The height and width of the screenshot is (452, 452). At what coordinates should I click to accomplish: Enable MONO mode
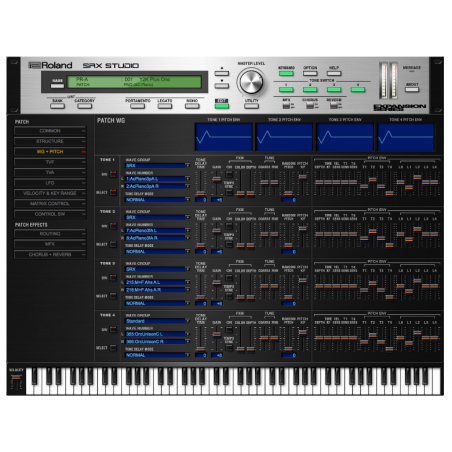(192, 106)
